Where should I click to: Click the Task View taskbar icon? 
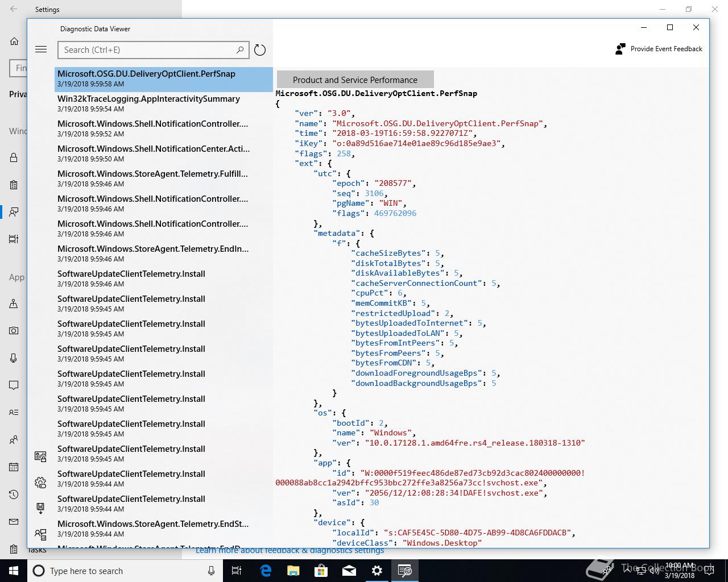point(237,571)
